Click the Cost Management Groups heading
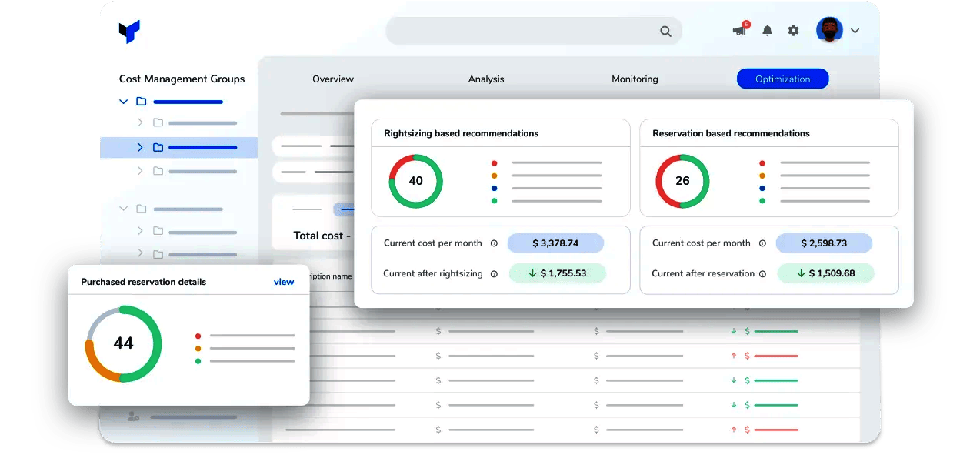This screenshot has height=462, width=980. pos(182,79)
